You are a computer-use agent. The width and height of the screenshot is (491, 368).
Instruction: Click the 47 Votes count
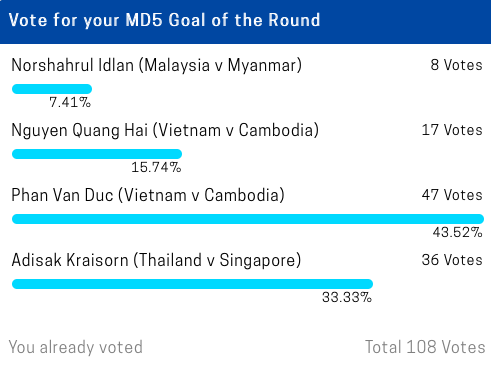click(x=452, y=195)
